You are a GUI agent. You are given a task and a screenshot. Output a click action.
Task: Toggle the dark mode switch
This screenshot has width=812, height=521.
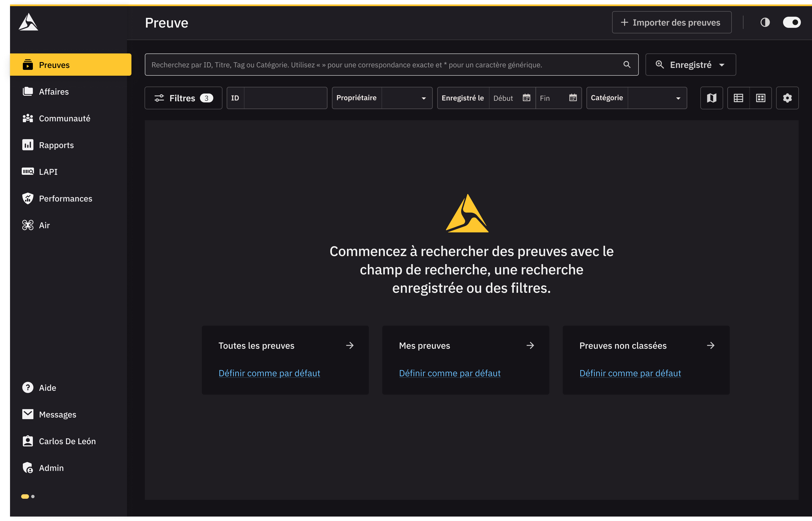[791, 23]
